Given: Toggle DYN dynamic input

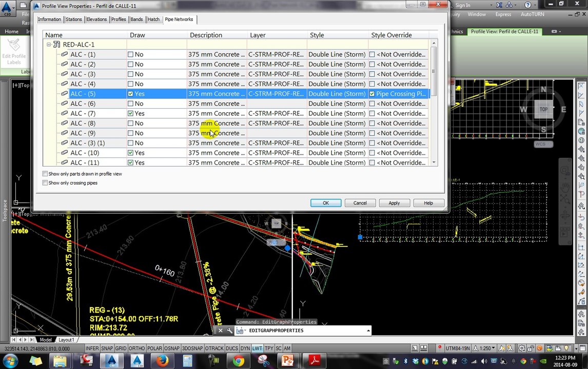Looking at the screenshot, I should pyautogui.click(x=245, y=348).
